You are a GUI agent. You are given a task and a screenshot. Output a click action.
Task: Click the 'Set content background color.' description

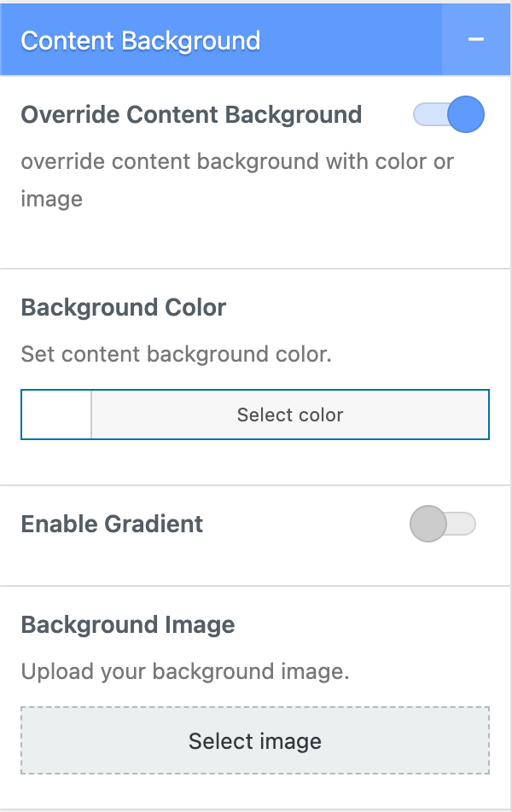pos(176,353)
